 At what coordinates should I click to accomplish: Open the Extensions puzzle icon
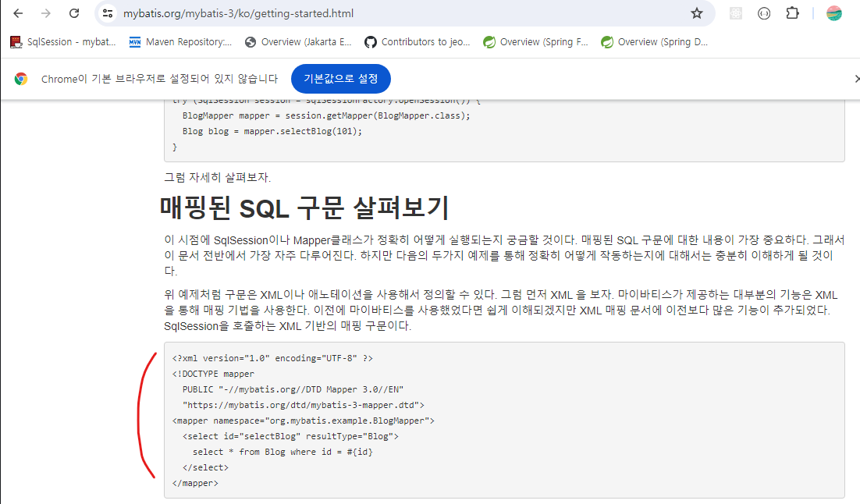pyautogui.click(x=793, y=13)
